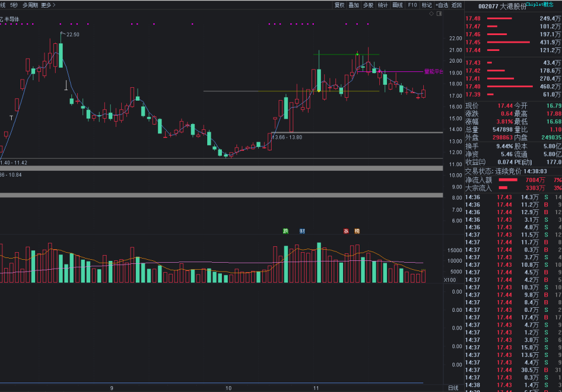Open the 更多 periods expander

[48, 5]
